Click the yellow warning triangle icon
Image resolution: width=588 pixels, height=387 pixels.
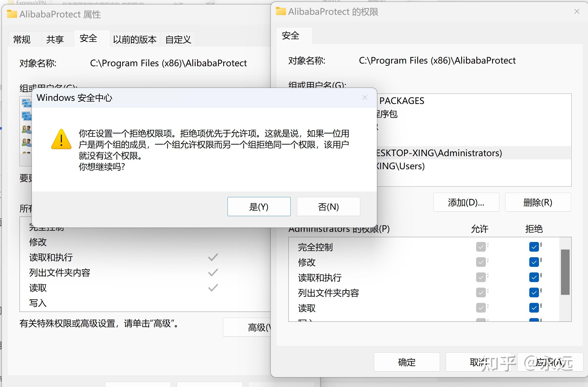61,139
